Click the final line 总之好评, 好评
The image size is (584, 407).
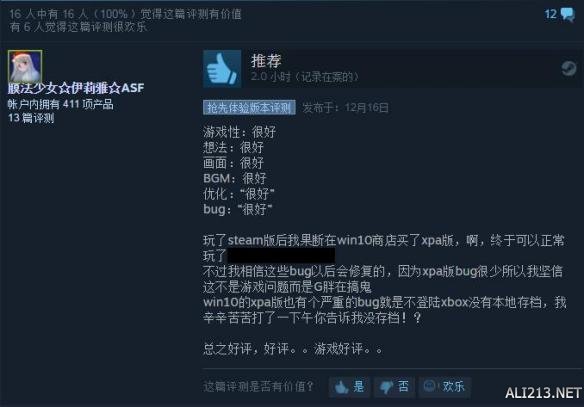tap(293, 349)
